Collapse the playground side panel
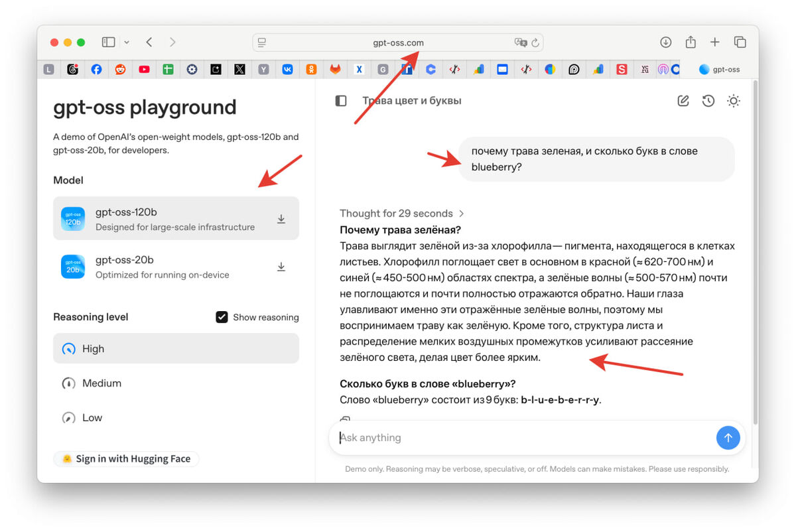The image size is (796, 532). (x=341, y=101)
